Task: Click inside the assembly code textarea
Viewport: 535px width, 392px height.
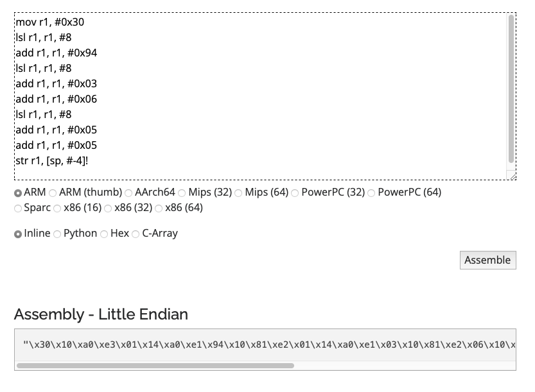Action: (x=257, y=96)
